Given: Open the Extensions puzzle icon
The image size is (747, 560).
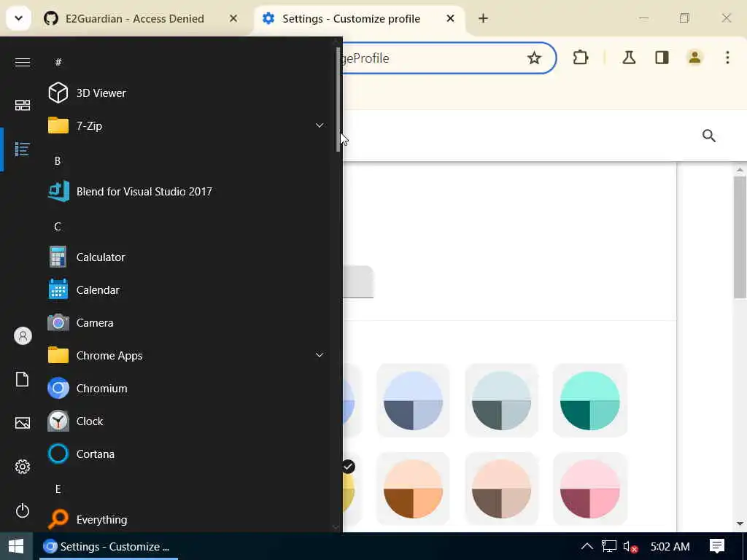Looking at the screenshot, I should pos(580,58).
